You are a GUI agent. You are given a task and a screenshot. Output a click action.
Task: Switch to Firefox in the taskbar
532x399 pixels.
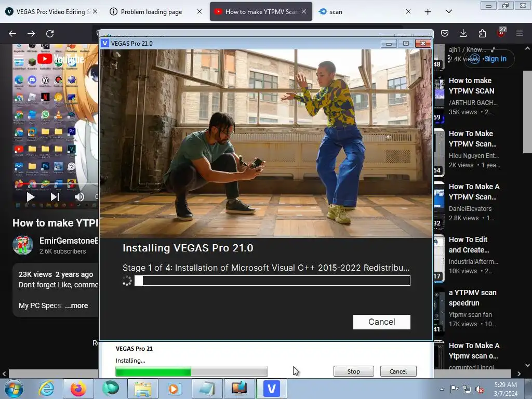click(78, 389)
